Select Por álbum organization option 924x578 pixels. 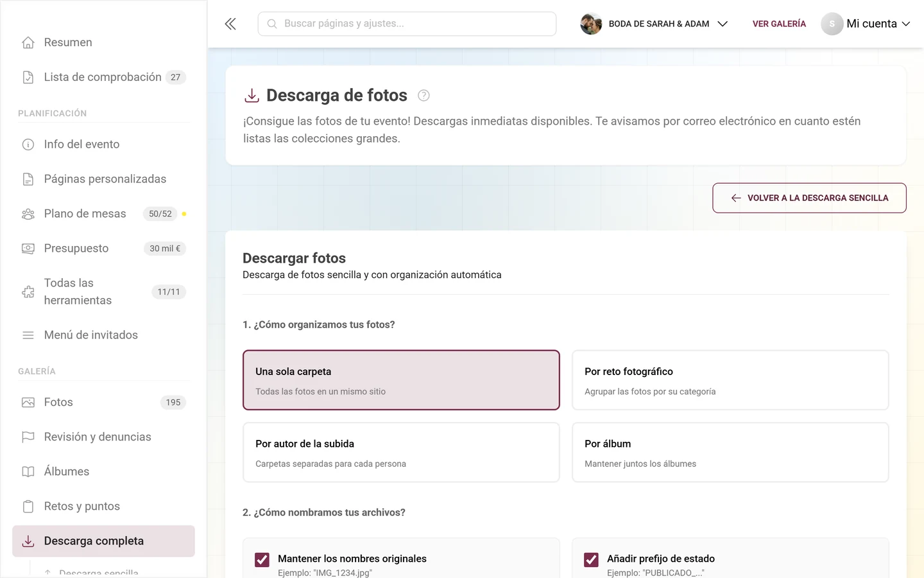pyautogui.click(x=730, y=452)
